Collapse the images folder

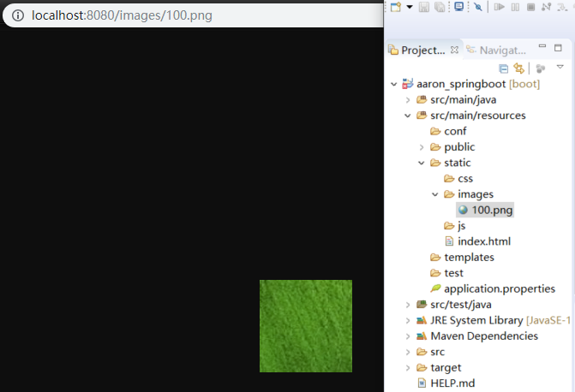435,194
